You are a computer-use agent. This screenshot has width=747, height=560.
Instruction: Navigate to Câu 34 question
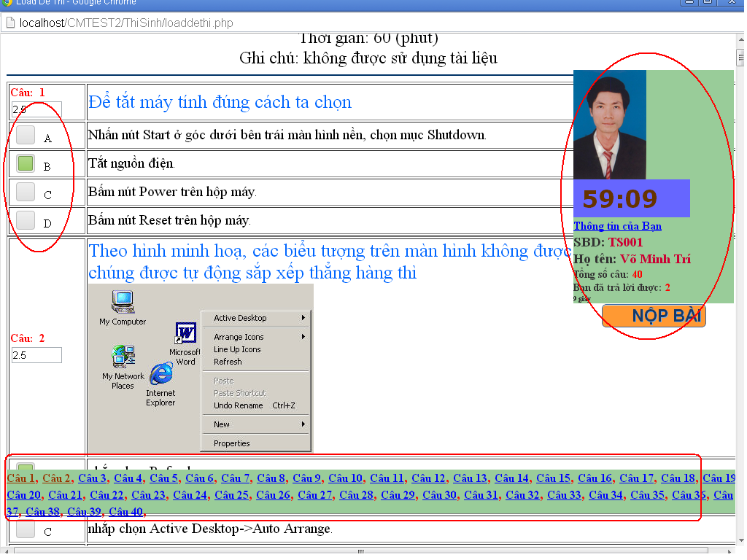click(606, 495)
